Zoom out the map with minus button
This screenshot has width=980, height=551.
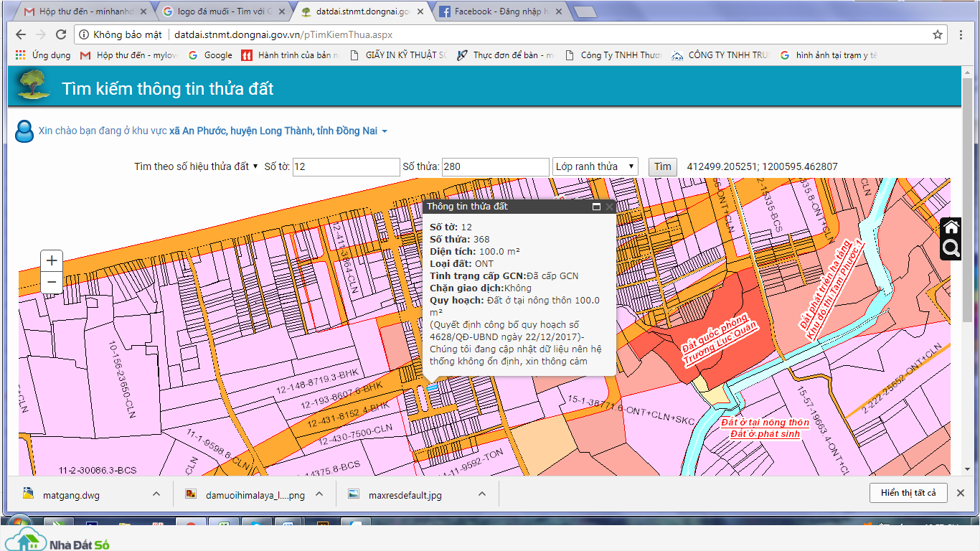click(52, 282)
